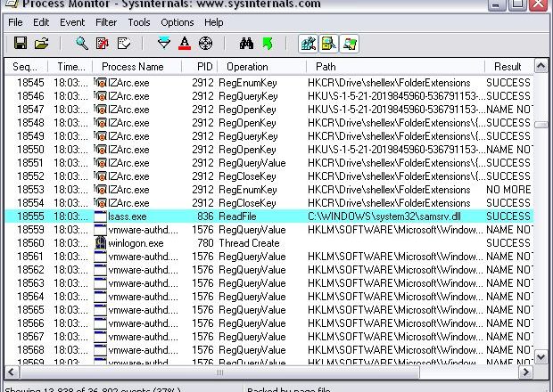Select event sequence 18561
This screenshot has height=392, width=553.
click(x=30, y=257)
